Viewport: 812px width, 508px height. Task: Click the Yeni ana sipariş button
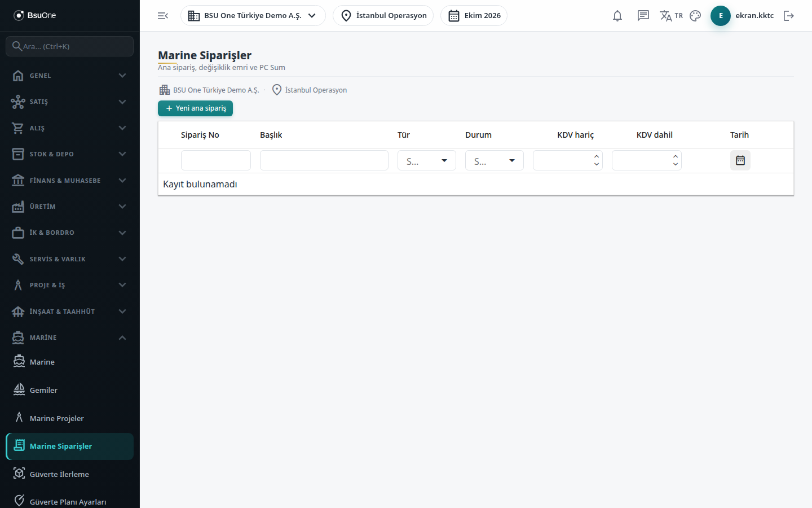[x=195, y=108]
